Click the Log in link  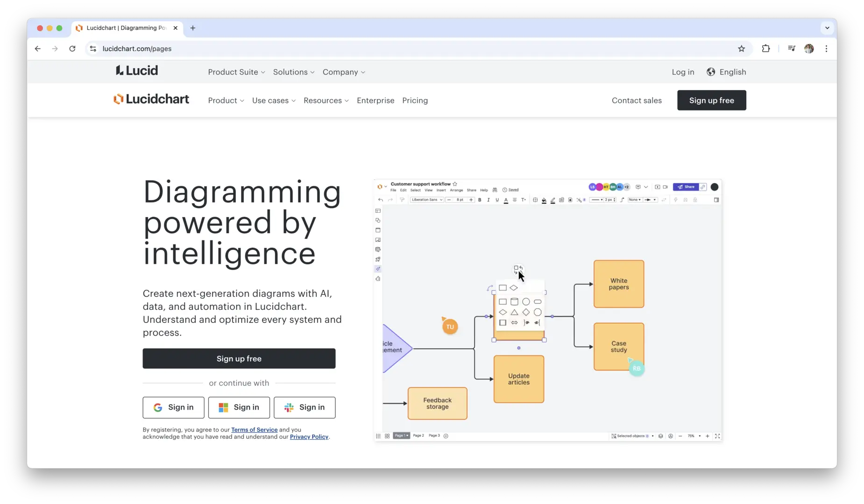click(x=683, y=72)
